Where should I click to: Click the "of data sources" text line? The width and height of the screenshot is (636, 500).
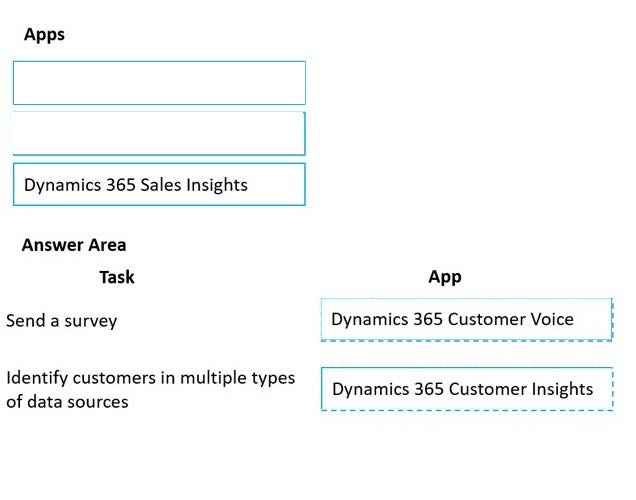coord(67,402)
